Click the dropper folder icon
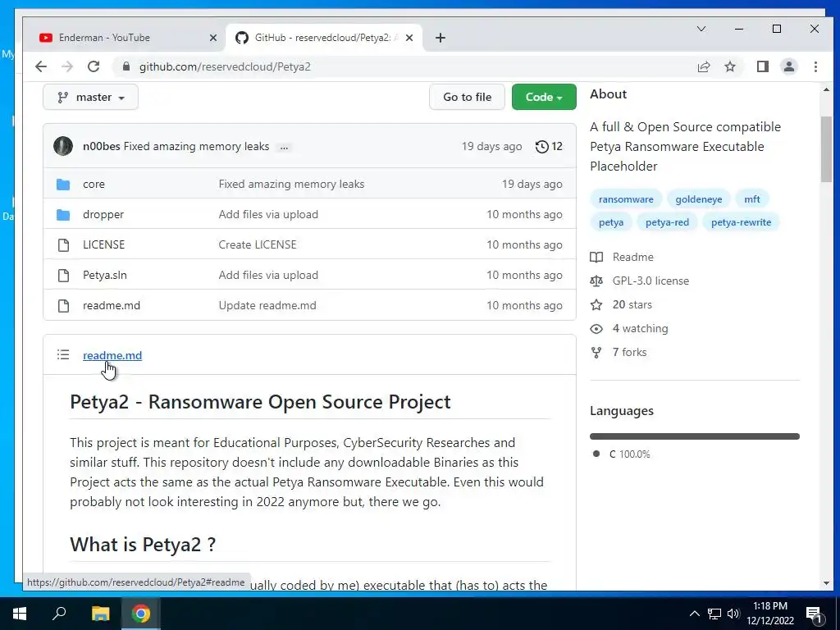The width and height of the screenshot is (840, 630). (63, 215)
